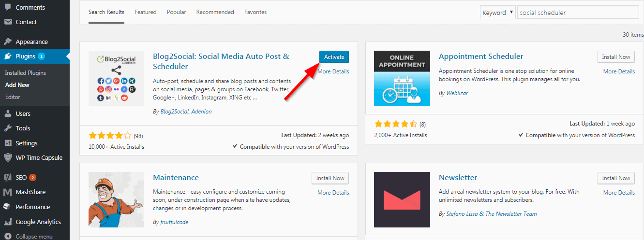The height and width of the screenshot is (240, 644).
Task: Collapse the admin sidebar menu
Action: click(29, 237)
